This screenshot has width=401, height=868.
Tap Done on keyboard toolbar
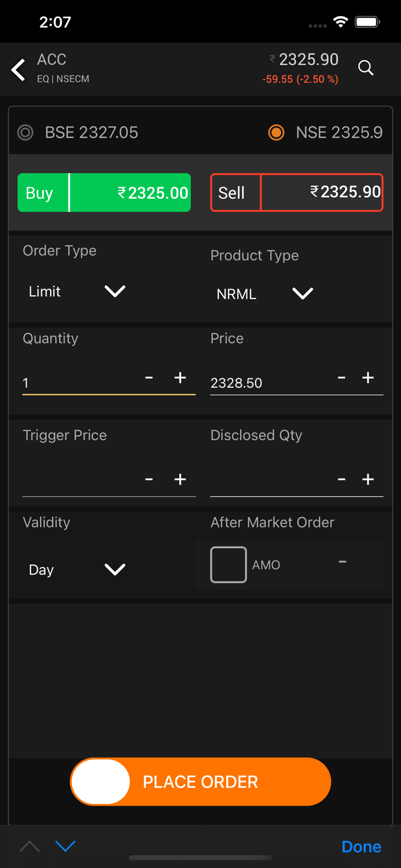361,847
